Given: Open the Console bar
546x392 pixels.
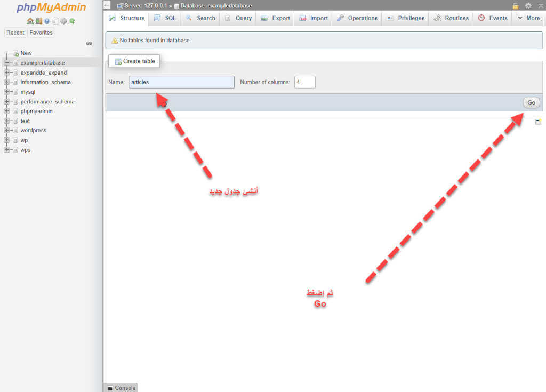Looking at the screenshot, I should pos(121,388).
